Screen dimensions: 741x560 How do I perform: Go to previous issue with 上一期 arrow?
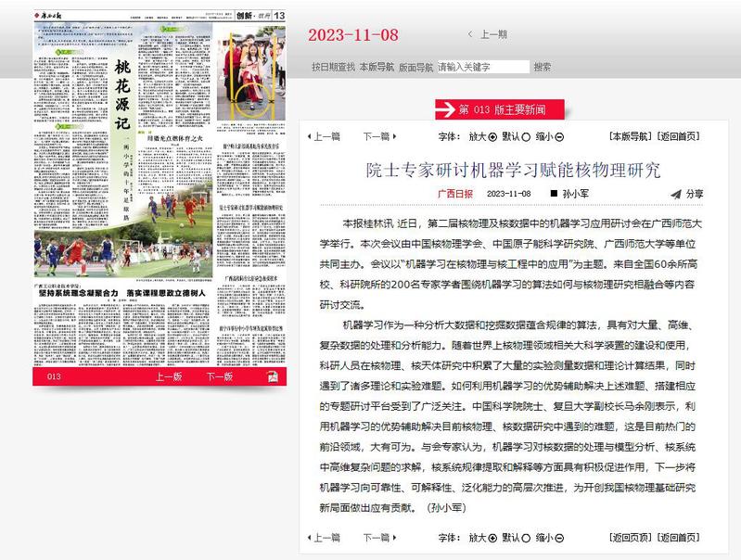click(x=471, y=34)
